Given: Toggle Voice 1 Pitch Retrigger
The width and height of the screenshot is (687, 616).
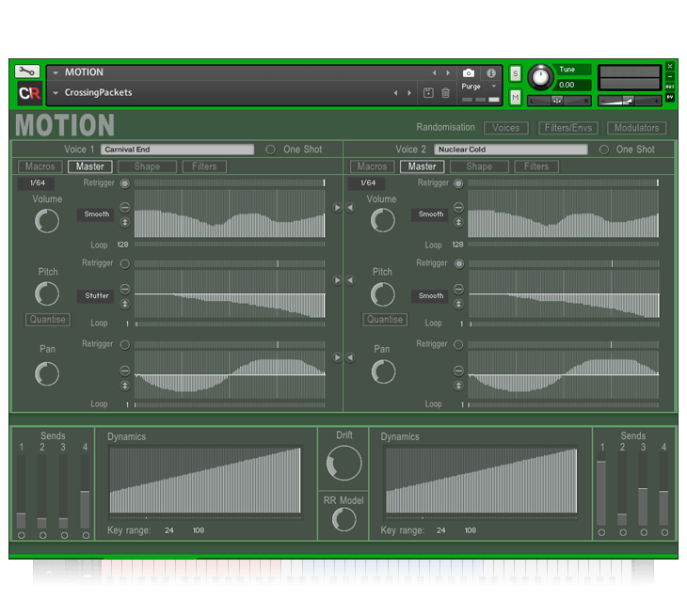Looking at the screenshot, I should 125,264.
